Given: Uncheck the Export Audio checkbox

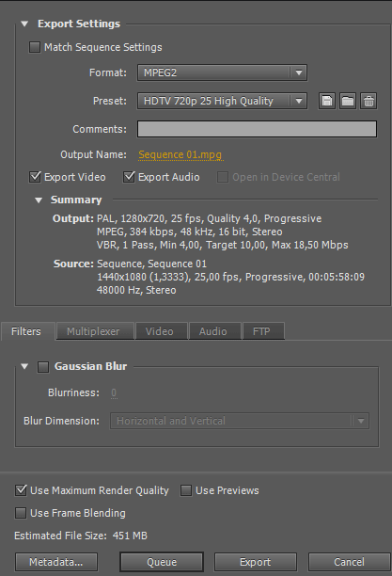Looking at the screenshot, I should (129, 177).
